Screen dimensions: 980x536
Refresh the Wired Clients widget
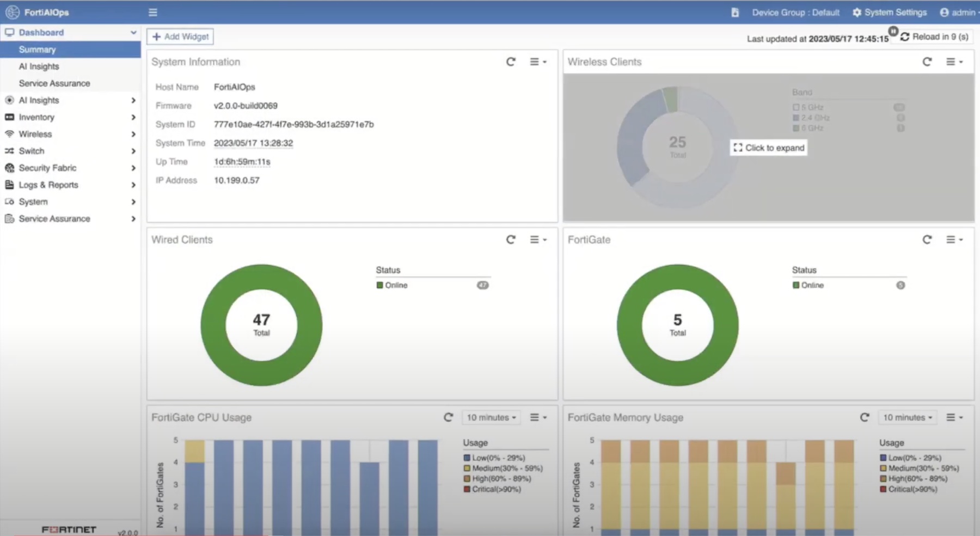point(511,239)
